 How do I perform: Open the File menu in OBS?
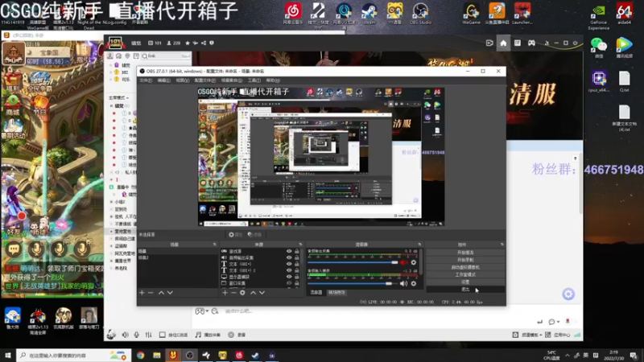(146, 80)
